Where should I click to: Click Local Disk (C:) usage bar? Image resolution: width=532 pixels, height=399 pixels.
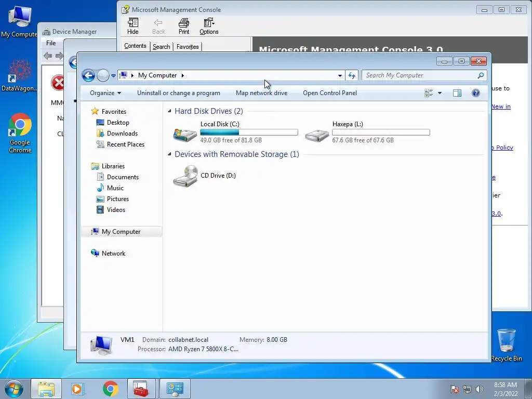click(249, 132)
